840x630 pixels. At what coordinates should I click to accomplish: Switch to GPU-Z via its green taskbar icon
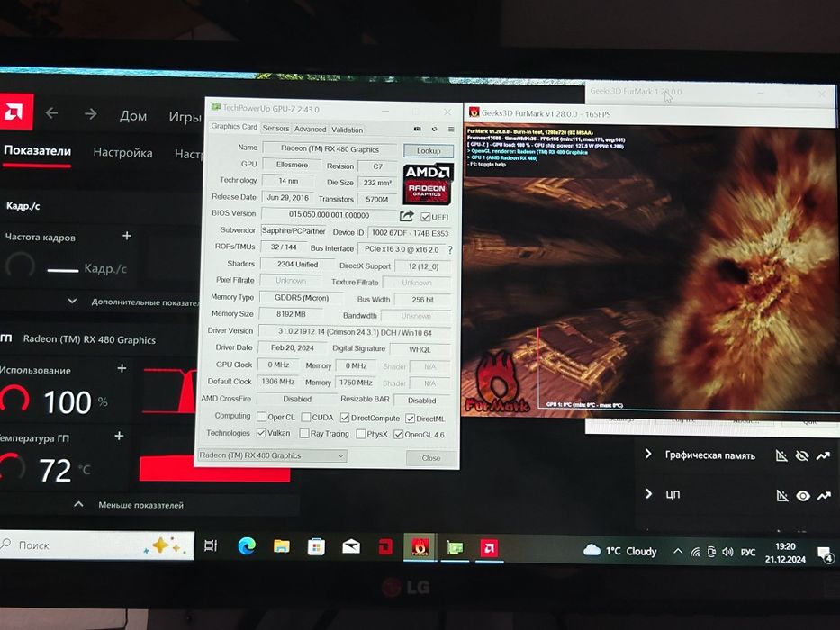(455, 547)
